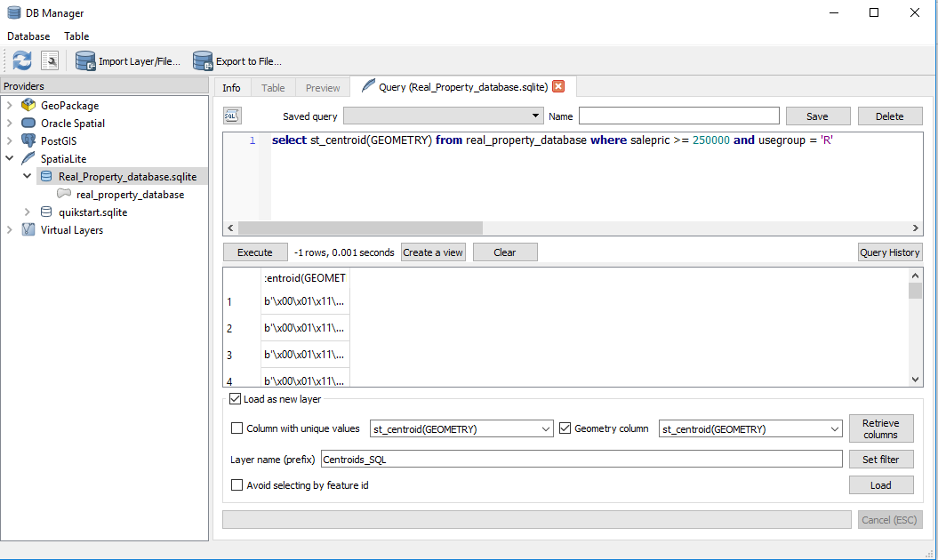Click the quikstart.sqlite database icon
Screen dimensions: 938x560
(46, 212)
